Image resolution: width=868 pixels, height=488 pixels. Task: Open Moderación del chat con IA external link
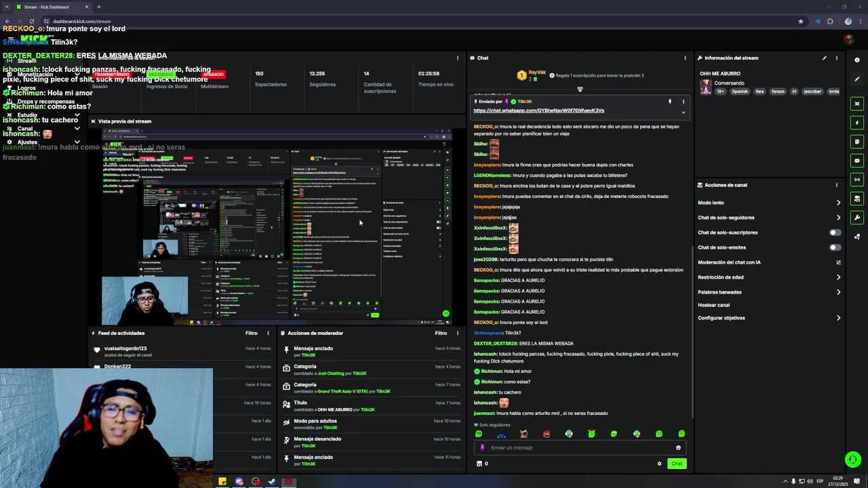pyautogui.click(x=838, y=262)
